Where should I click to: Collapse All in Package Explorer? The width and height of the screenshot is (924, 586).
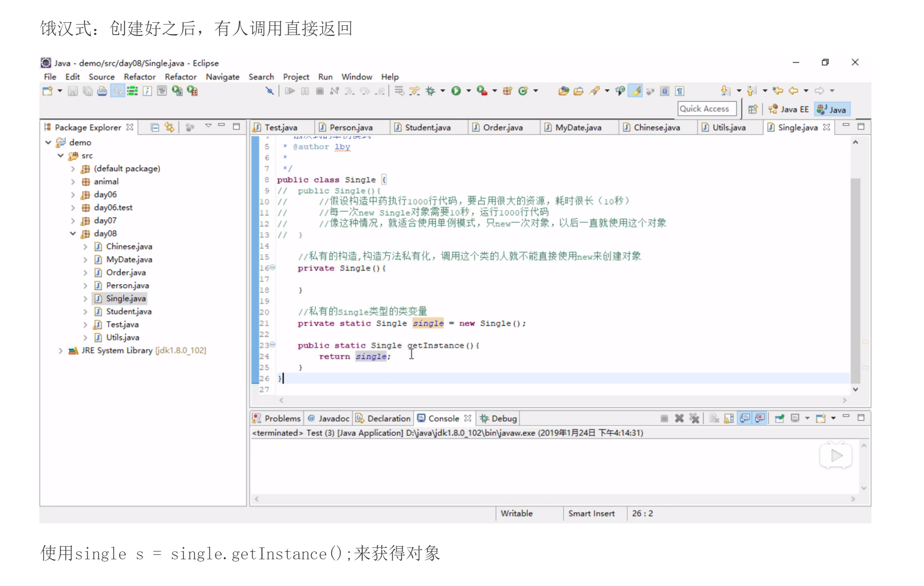(155, 127)
